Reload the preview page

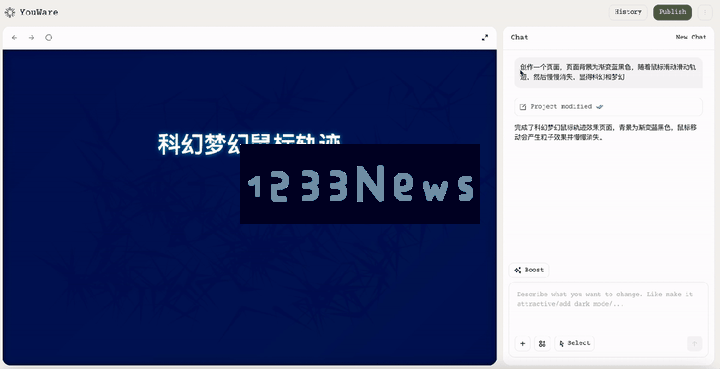[x=49, y=38]
